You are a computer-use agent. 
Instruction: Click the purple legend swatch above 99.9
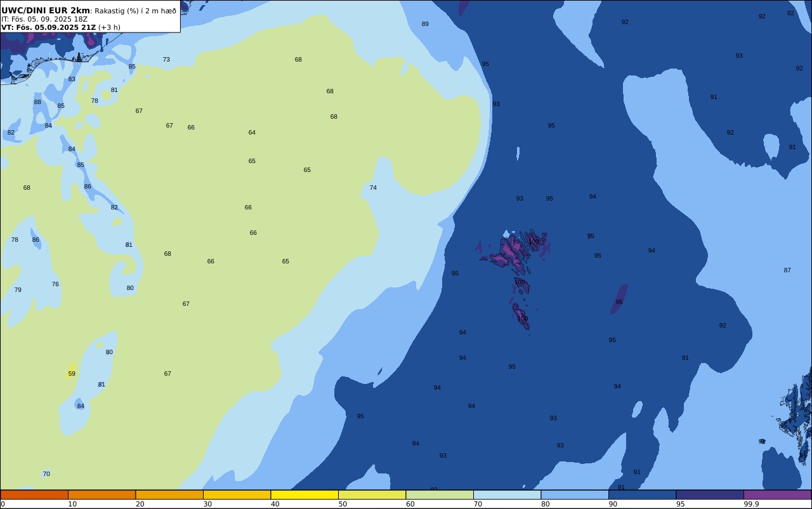click(x=777, y=494)
